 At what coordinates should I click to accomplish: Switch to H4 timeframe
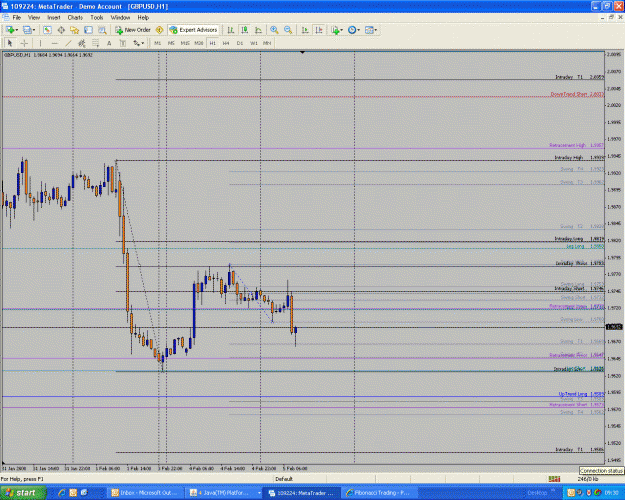click(x=226, y=43)
